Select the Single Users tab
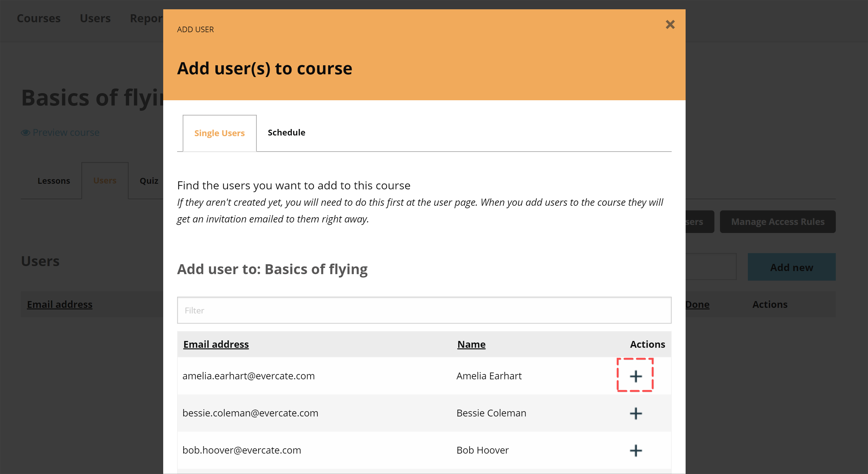Viewport: 868px width, 474px height. tap(219, 133)
